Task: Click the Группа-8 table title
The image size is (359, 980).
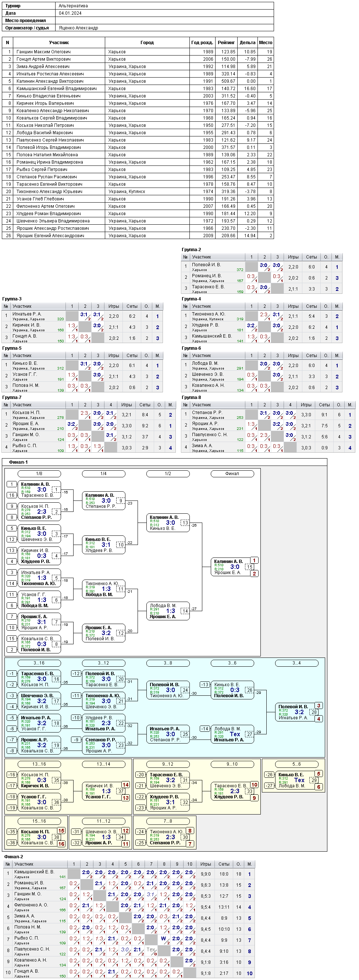Action: [x=192, y=398]
